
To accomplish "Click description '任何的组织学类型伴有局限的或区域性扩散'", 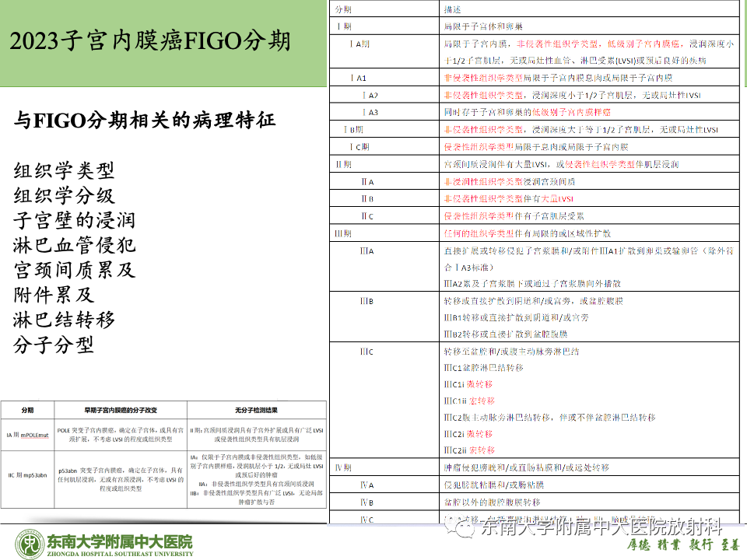I will (527, 233).
